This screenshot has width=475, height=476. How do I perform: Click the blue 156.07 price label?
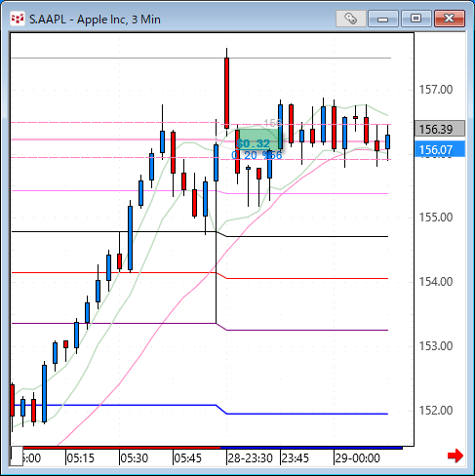pos(440,149)
